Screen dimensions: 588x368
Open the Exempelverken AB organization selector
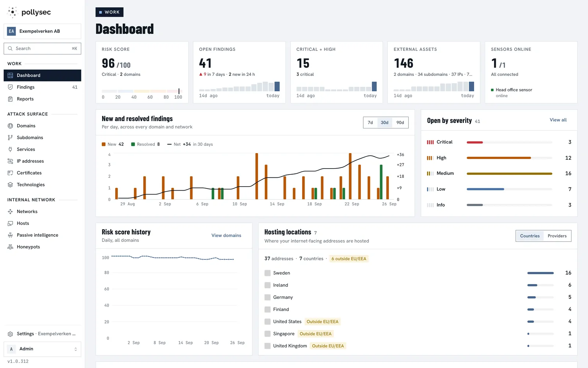(42, 31)
